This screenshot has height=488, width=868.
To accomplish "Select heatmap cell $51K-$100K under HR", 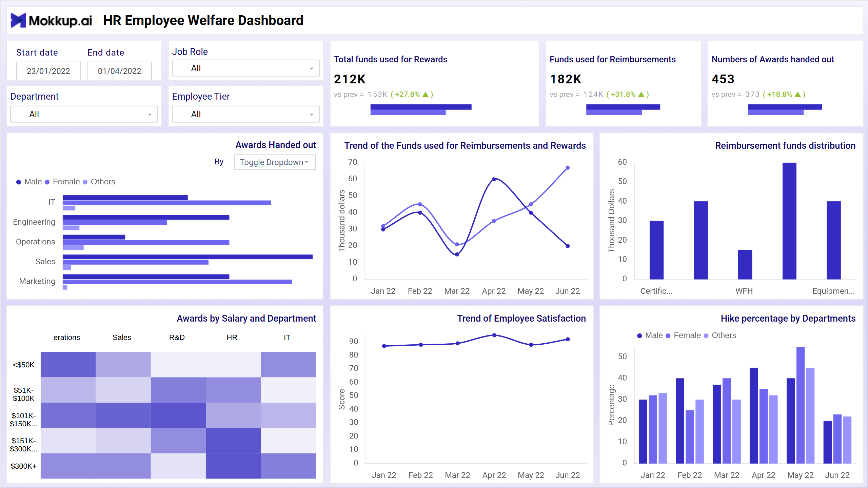I will (233, 390).
